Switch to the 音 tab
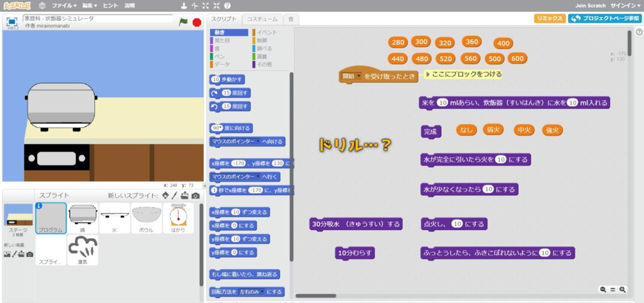This screenshot has height=303, width=644. 291,19
